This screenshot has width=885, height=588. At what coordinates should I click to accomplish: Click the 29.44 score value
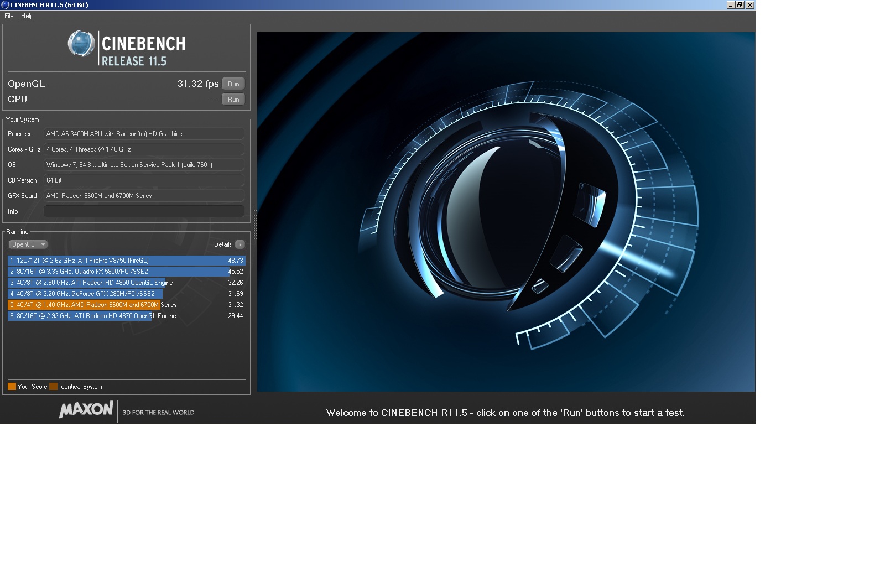(236, 316)
